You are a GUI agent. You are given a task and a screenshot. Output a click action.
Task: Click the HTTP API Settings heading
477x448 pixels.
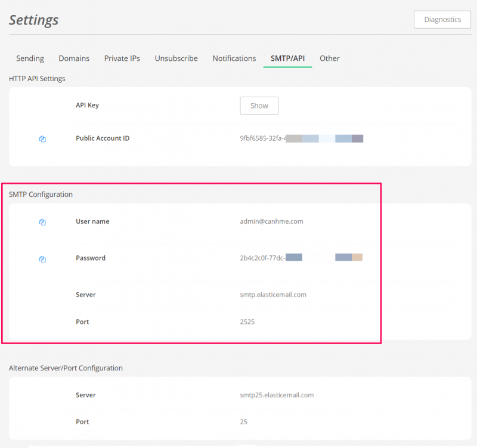(x=37, y=79)
